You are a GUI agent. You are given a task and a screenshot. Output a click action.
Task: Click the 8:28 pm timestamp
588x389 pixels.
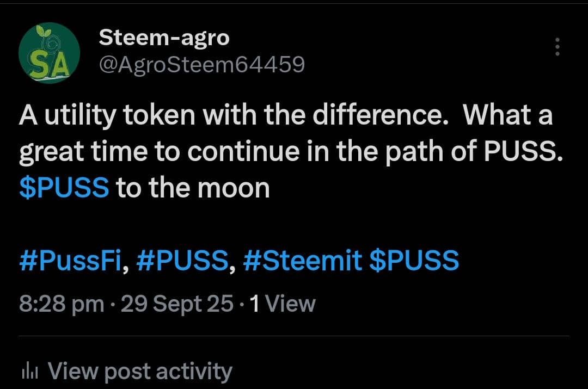(x=61, y=303)
